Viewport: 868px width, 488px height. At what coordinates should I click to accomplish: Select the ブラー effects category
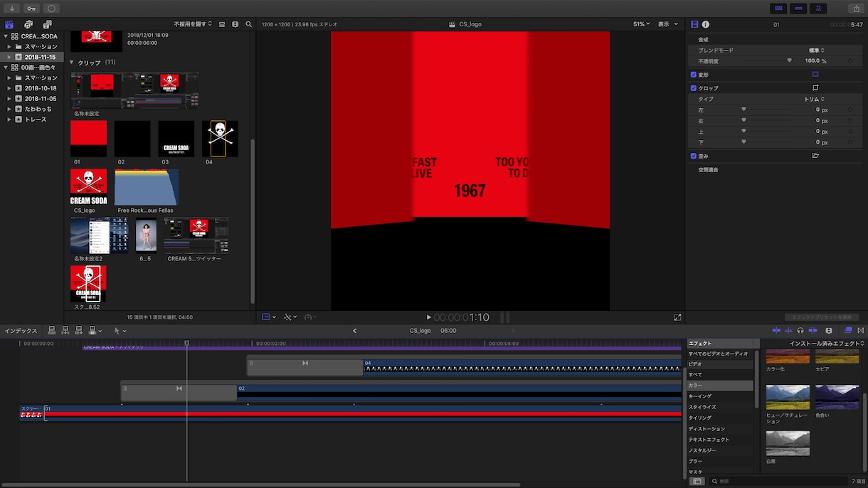click(720, 461)
